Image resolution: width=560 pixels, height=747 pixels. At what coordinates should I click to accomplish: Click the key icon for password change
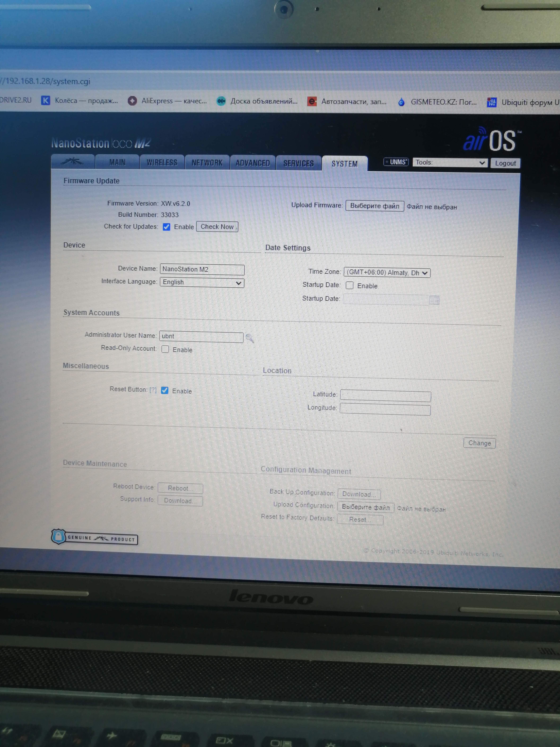tap(250, 338)
